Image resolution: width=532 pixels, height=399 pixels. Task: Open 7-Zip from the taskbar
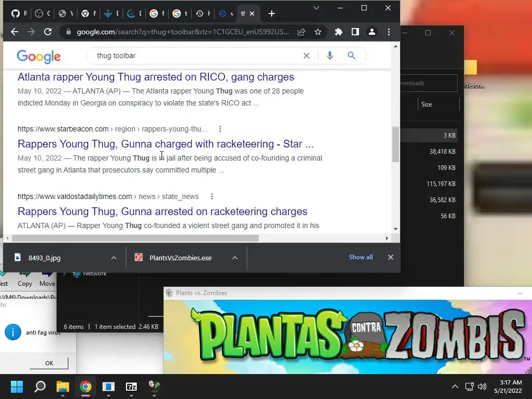coord(131,387)
